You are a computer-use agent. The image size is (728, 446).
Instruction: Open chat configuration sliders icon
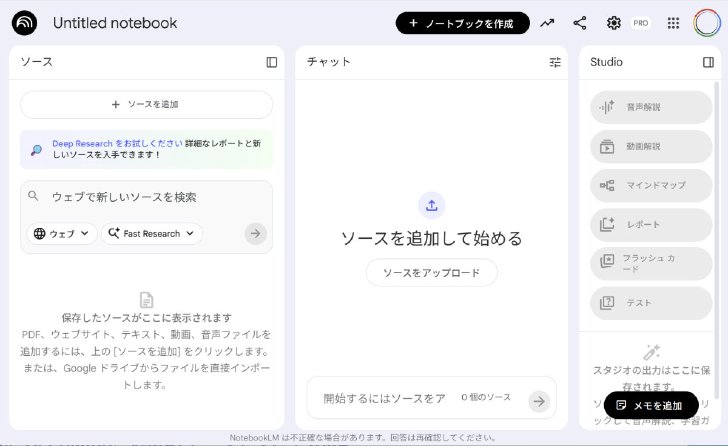(555, 62)
